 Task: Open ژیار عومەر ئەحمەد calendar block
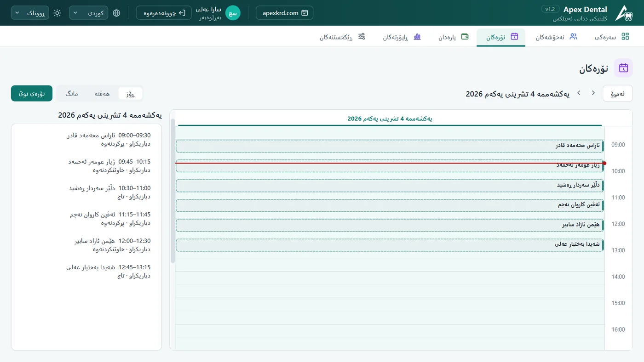(390, 166)
